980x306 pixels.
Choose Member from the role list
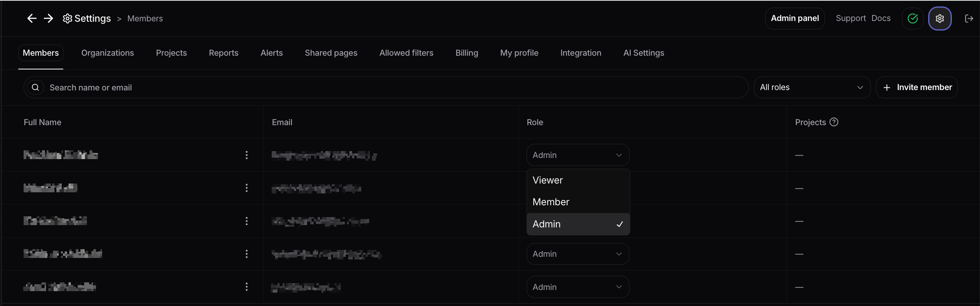tap(578, 202)
